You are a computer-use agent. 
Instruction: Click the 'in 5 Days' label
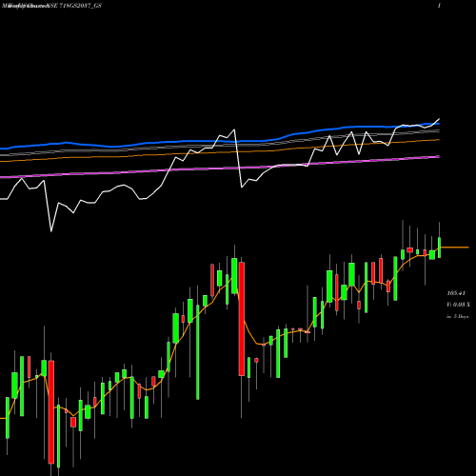pos(457,316)
